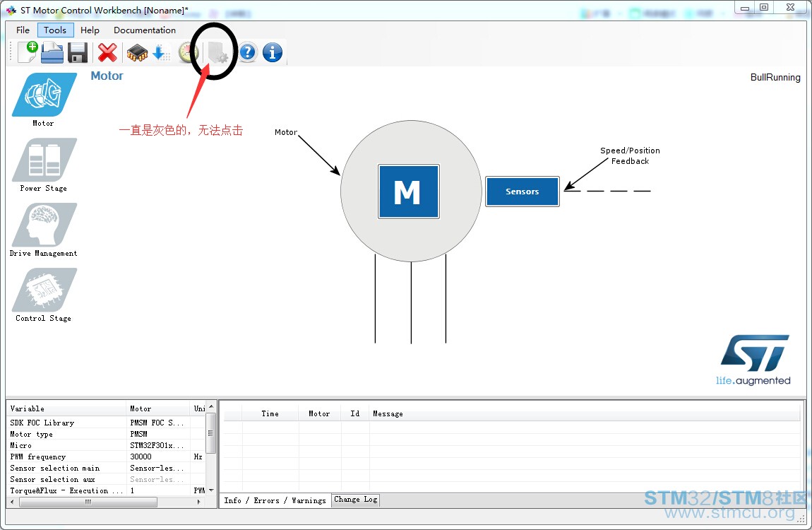Click the variables table scroll left arrow
This screenshot has height=530, width=812.
[13, 502]
